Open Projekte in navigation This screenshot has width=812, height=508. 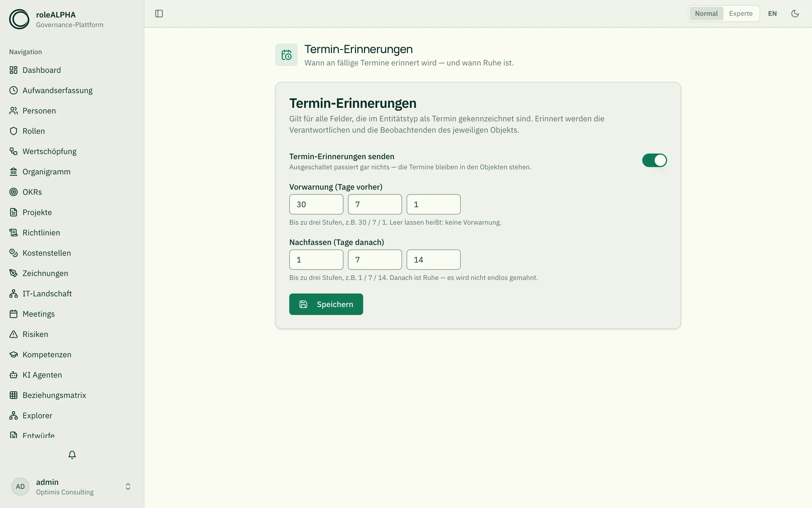72,212
